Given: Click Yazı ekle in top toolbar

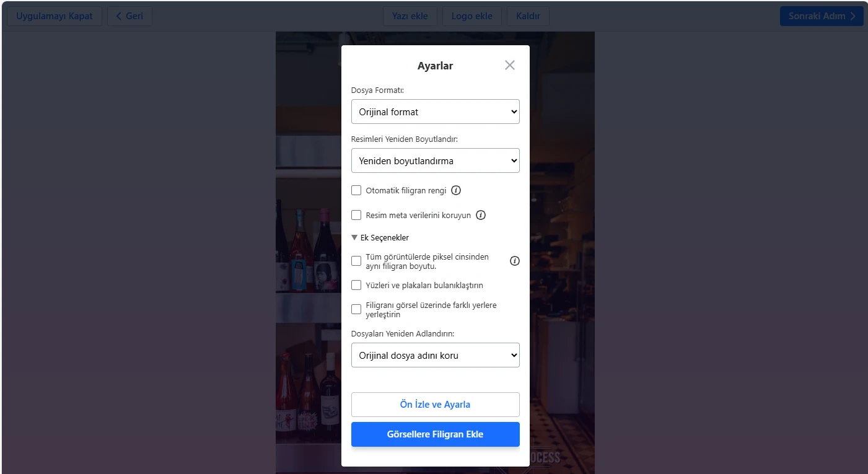Looking at the screenshot, I should click(410, 16).
